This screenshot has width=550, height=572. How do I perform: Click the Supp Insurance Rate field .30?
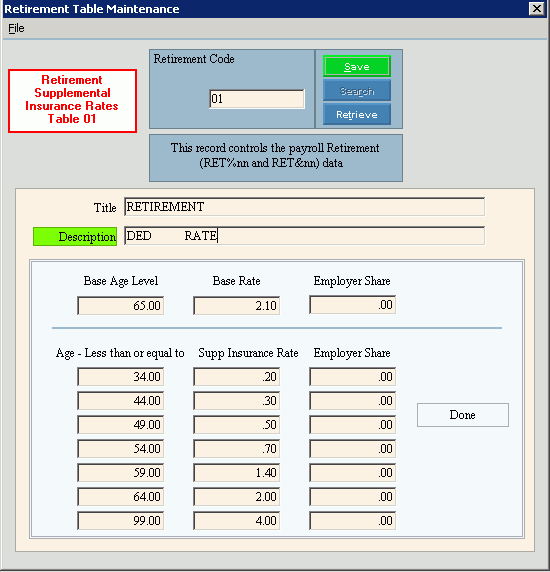click(236, 401)
